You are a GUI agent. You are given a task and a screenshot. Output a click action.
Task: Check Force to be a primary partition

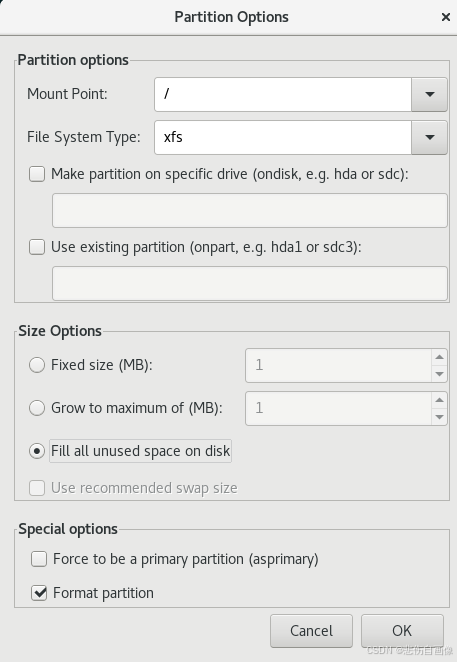point(39,559)
